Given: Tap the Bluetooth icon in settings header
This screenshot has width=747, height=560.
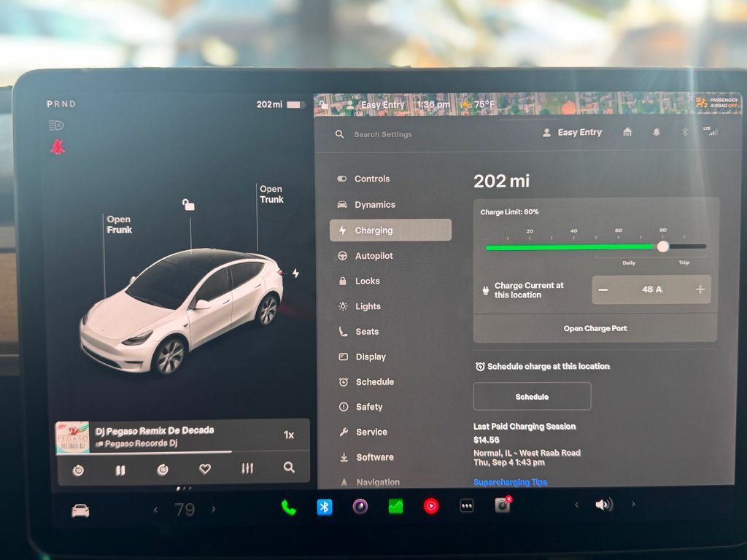Looking at the screenshot, I should pyautogui.click(x=684, y=131).
